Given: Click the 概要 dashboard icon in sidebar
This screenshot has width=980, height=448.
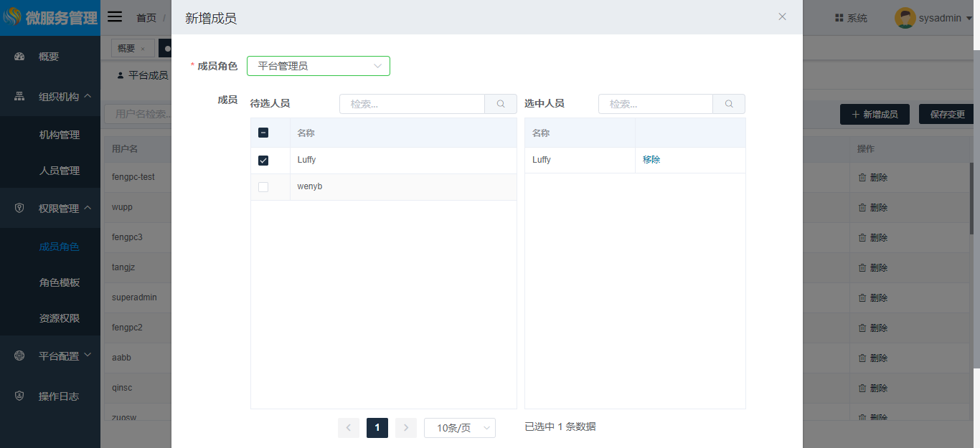Looking at the screenshot, I should [19, 57].
